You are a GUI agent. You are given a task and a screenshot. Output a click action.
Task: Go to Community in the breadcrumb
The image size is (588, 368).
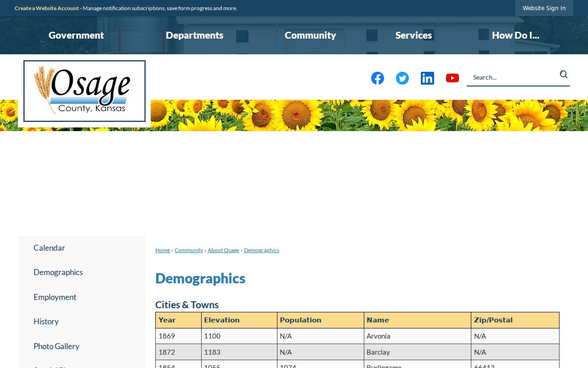(189, 250)
